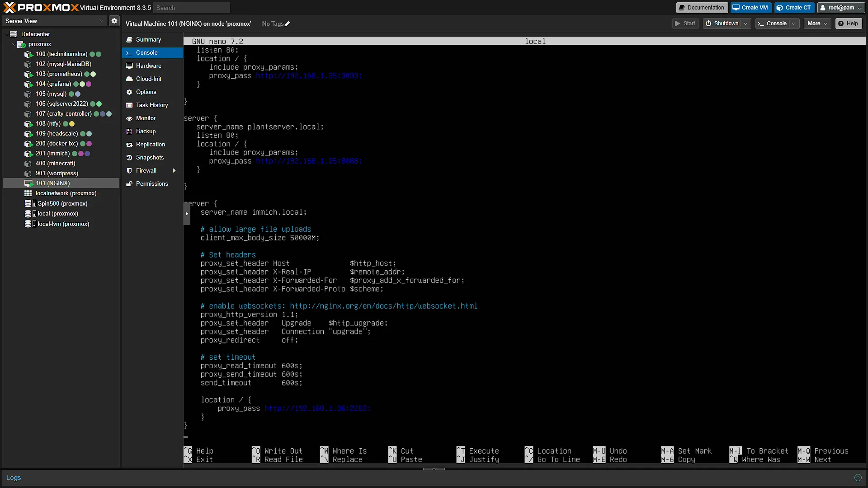The height and width of the screenshot is (488, 868).
Task: Expand the Firewall submenu arrow
Action: [x=174, y=171]
